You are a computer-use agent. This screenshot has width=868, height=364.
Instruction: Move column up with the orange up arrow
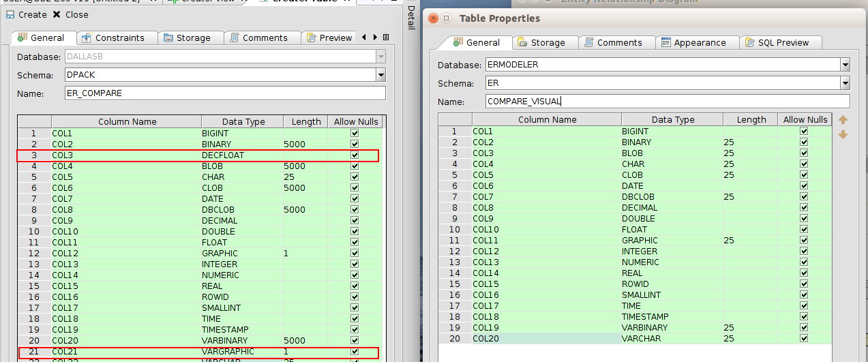(x=843, y=120)
